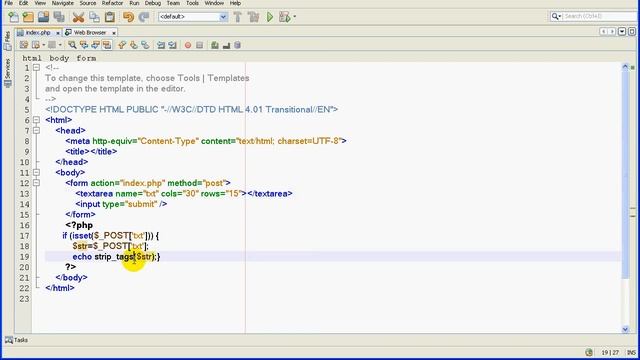Screen dimensions: 640x360
Task: Open the Tasks window button
Action: [x=16, y=340]
